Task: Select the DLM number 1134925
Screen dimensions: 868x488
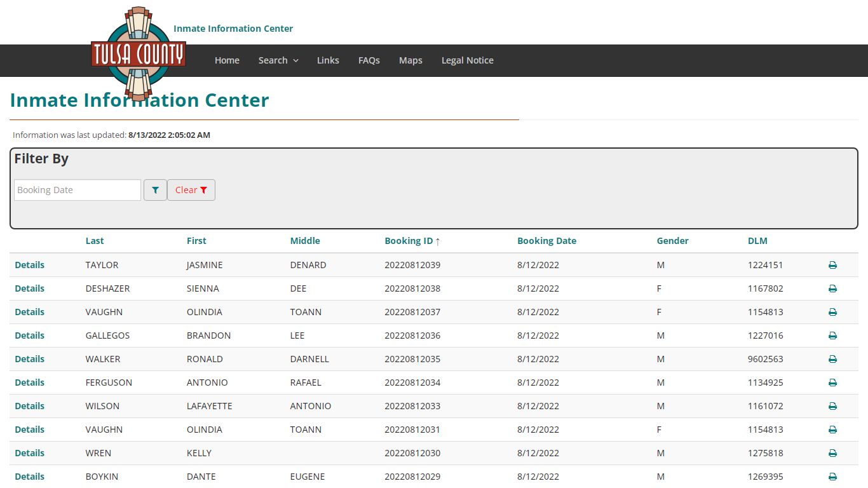Action: (766, 383)
